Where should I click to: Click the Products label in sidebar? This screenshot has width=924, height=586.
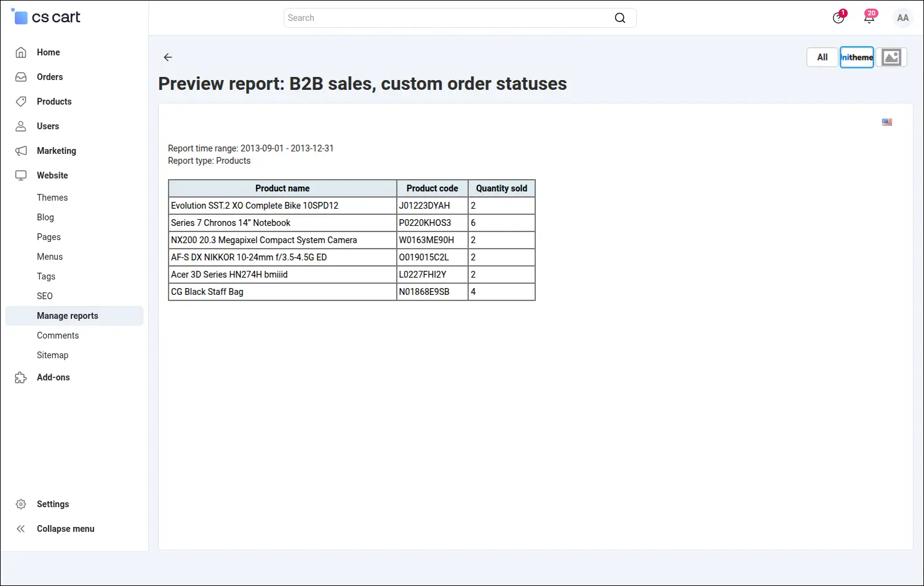click(54, 102)
